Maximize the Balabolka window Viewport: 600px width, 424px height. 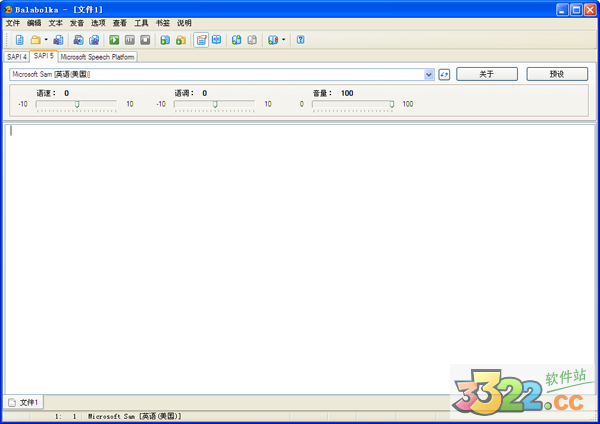[576, 10]
